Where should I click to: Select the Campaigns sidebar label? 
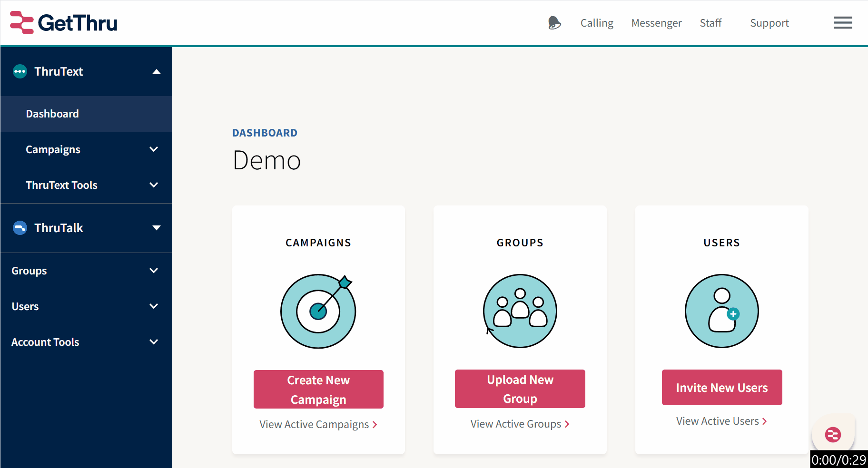(x=53, y=149)
